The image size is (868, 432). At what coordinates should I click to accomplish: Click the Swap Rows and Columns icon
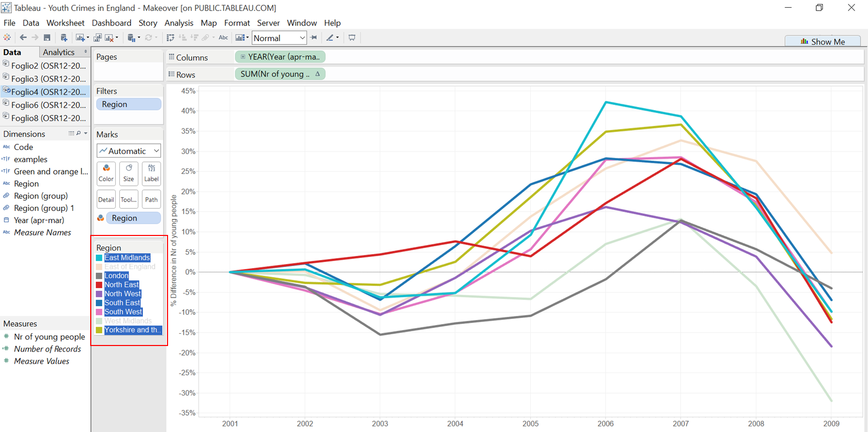tap(171, 37)
